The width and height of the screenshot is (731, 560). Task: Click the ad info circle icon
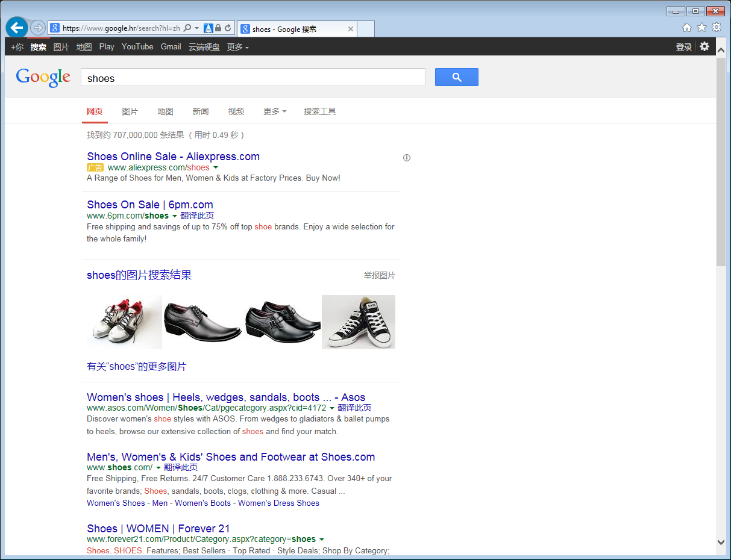407,158
